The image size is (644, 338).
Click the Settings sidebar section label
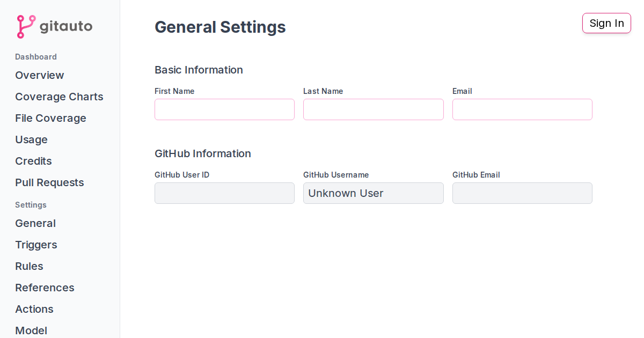pyautogui.click(x=31, y=205)
